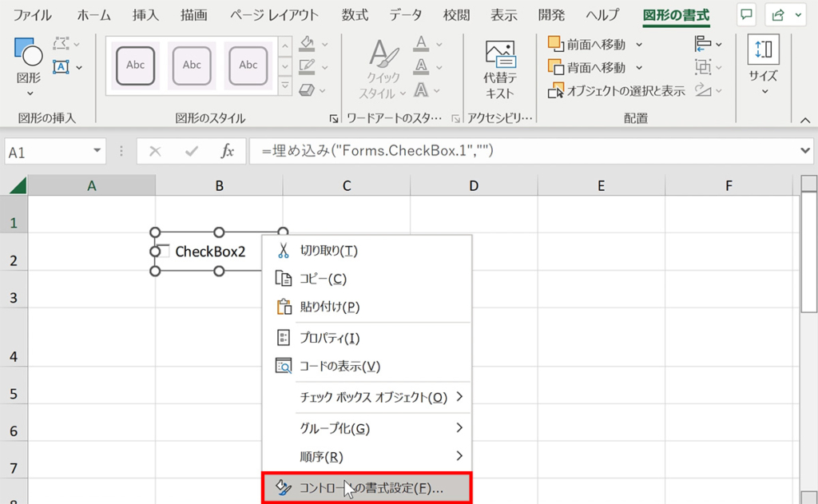
Task: Click the 背面へ移動 send-backward icon
Action: [556, 66]
